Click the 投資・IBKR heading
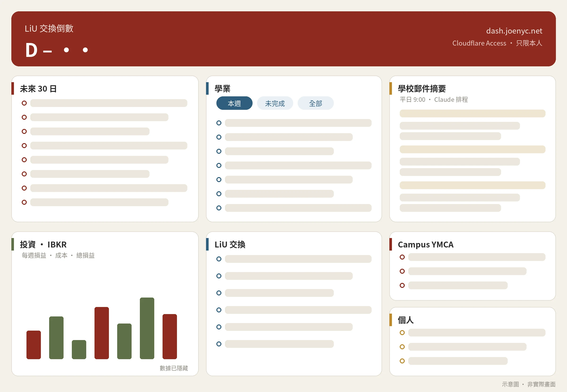Screen dimensions: 567x392 point(43,244)
